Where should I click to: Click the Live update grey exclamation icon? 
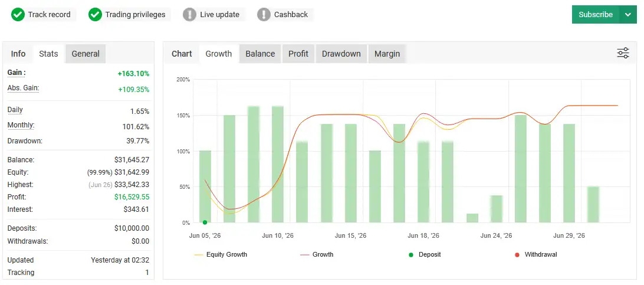pos(189,15)
